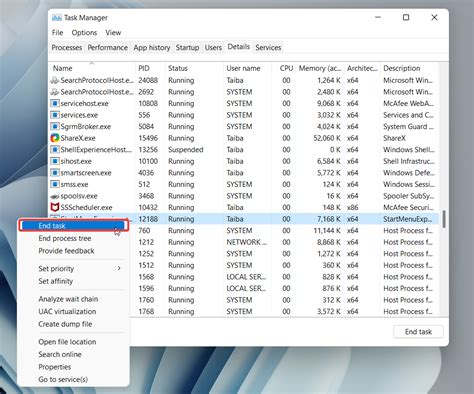The image size is (474, 394).
Task: Click the End task button at bottom right
Action: click(418, 332)
